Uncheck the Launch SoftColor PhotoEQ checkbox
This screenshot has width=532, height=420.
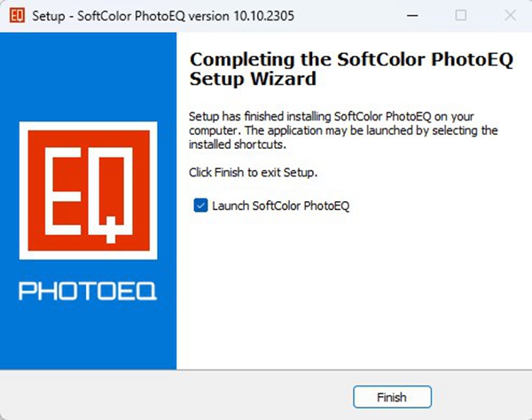click(200, 206)
